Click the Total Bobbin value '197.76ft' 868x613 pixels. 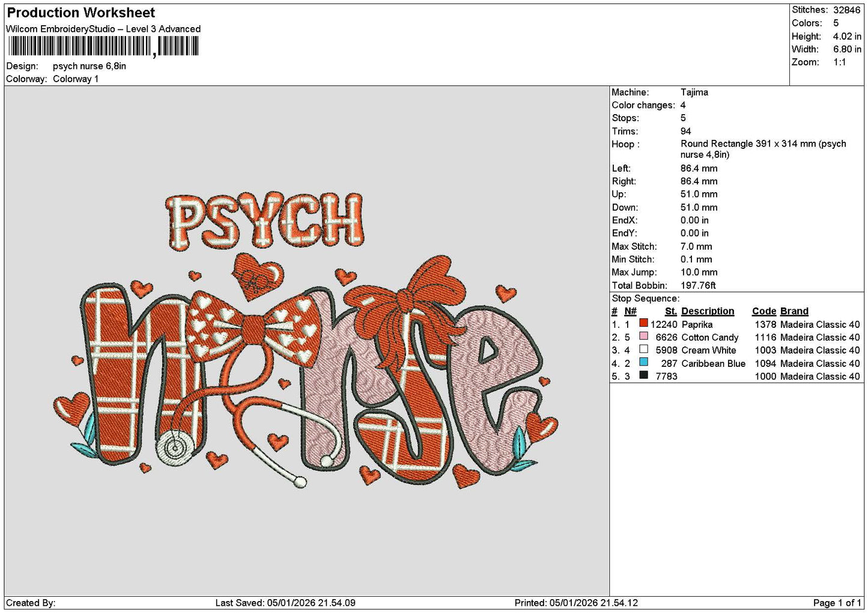point(698,286)
